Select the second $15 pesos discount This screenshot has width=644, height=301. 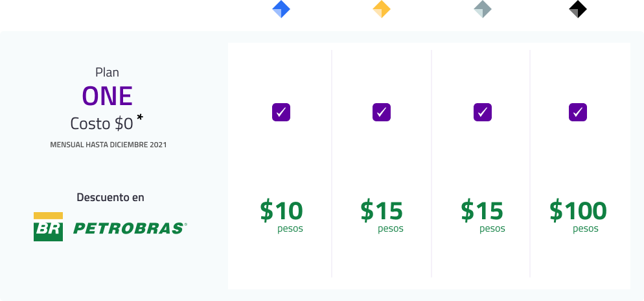coord(483,217)
